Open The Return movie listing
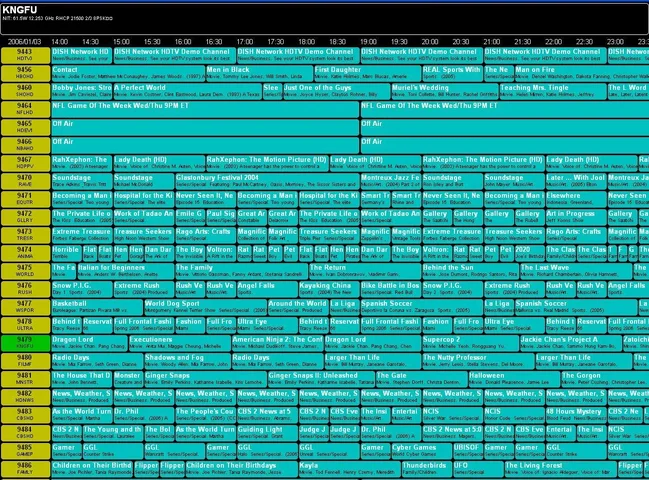This screenshot has height=480, width=649. 365,271
